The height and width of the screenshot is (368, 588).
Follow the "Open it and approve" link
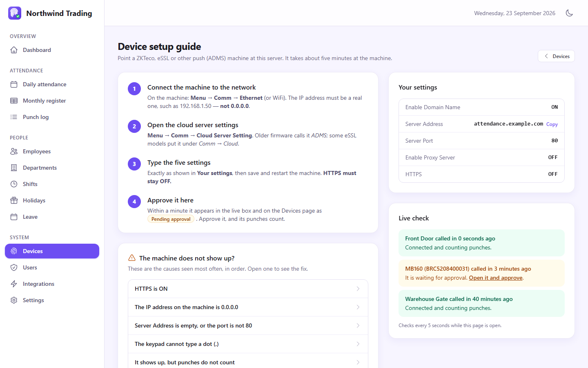[x=496, y=278]
